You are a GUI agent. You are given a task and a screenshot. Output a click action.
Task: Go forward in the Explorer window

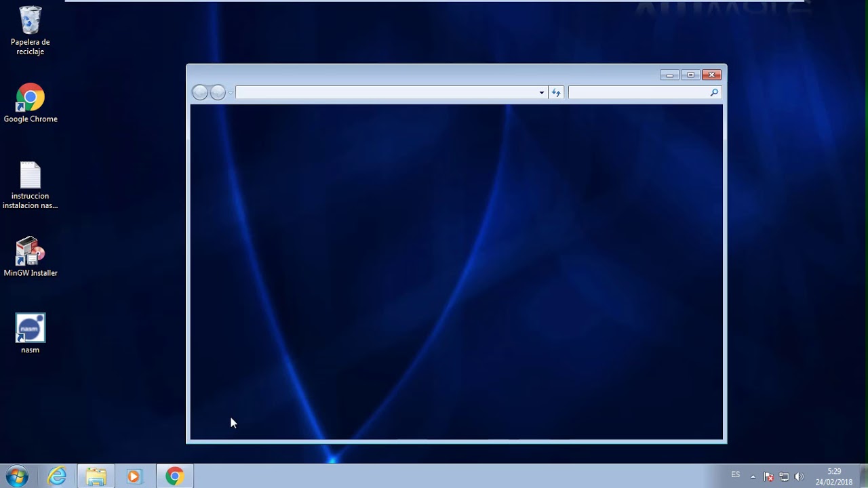tap(218, 92)
